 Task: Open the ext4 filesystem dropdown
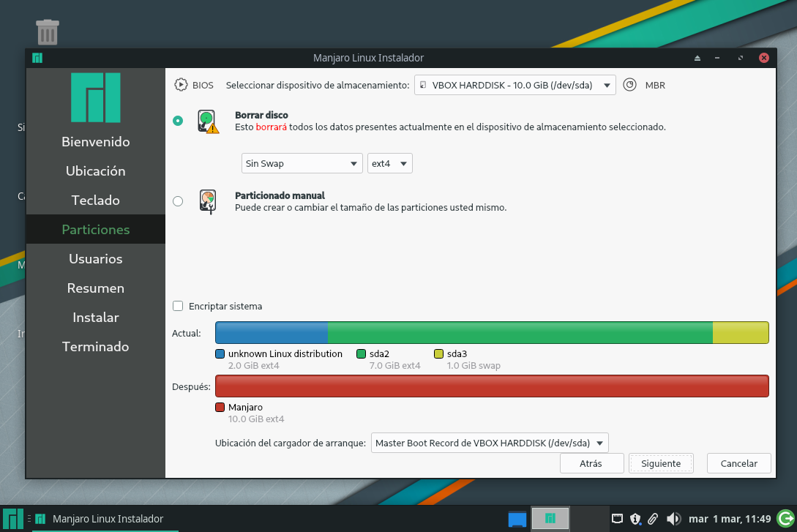tap(389, 163)
